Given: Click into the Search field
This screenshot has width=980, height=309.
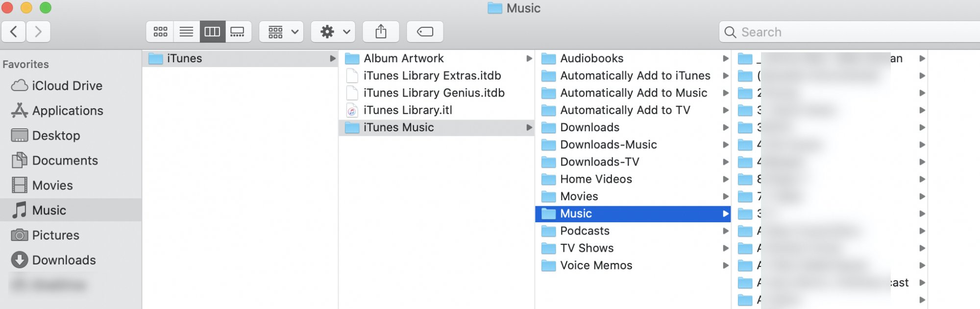Looking at the screenshot, I should (850, 32).
